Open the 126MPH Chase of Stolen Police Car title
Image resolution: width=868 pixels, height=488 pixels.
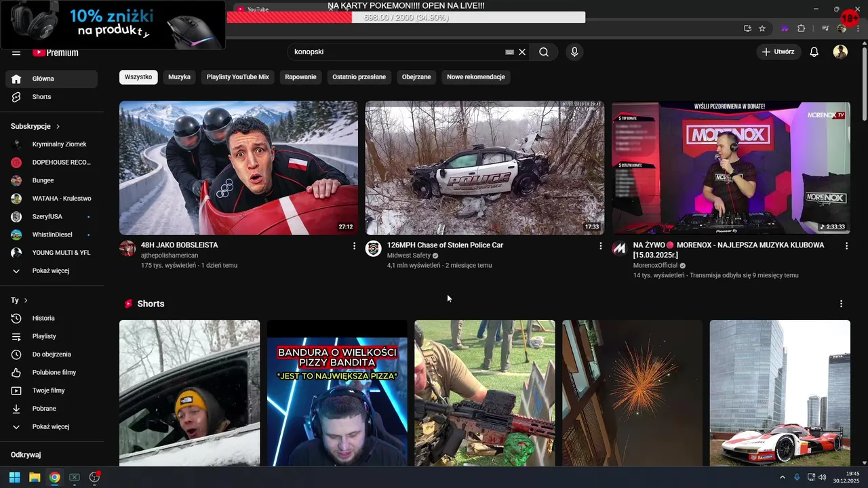click(x=445, y=245)
